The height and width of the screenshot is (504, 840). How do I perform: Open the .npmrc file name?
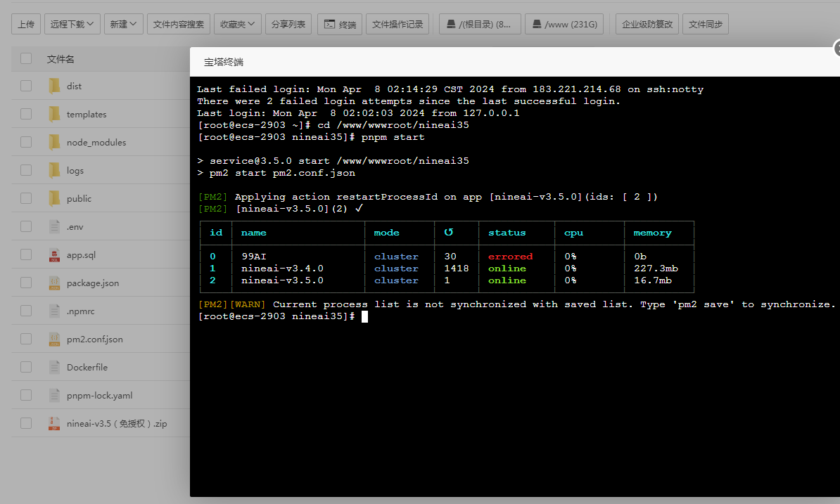point(80,311)
